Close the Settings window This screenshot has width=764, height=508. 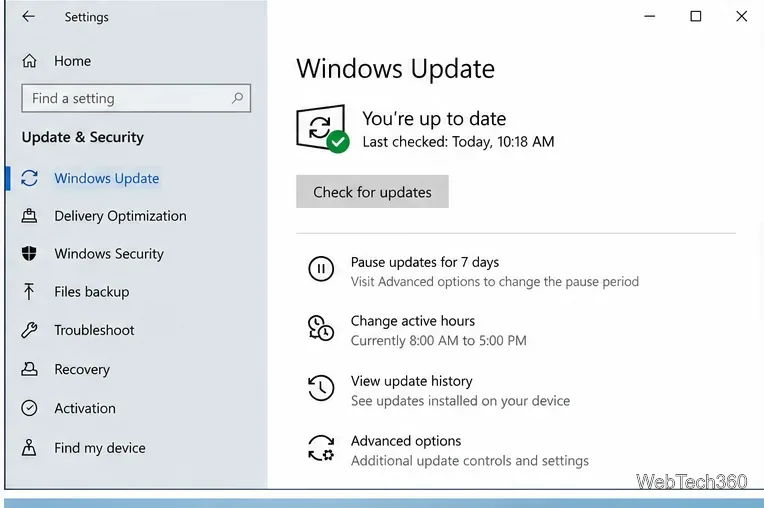point(742,17)
